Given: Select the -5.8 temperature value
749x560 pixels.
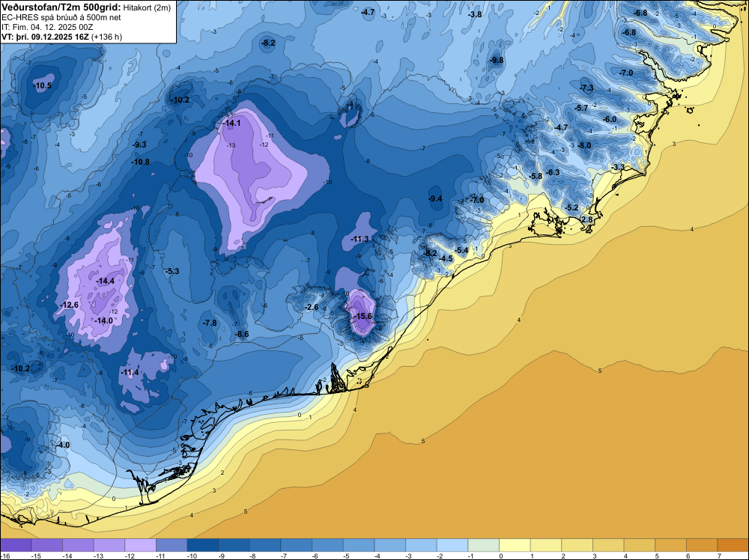Looking at the screenshot, I should pos(536,176).
